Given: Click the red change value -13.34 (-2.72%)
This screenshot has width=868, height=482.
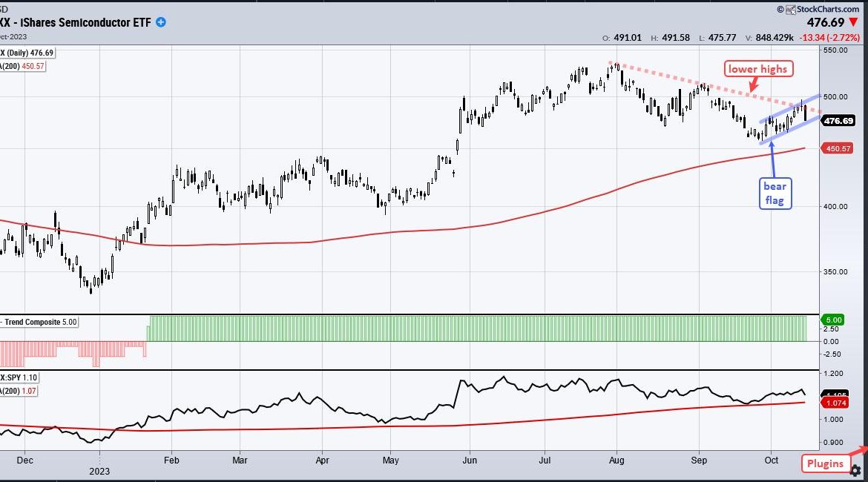Looking at the screenshot, I should pyautogui.click(x=829, y=38).
